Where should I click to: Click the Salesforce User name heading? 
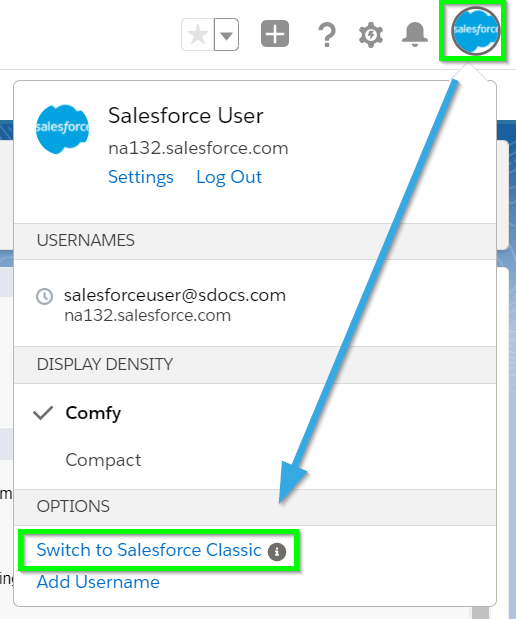click(x=186, y=116)
